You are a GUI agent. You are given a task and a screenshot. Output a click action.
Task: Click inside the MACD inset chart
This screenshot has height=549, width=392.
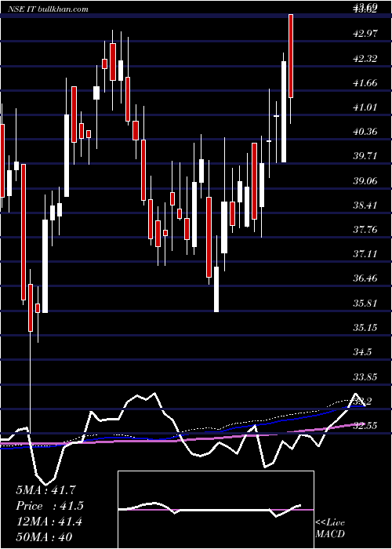[216, 510]
